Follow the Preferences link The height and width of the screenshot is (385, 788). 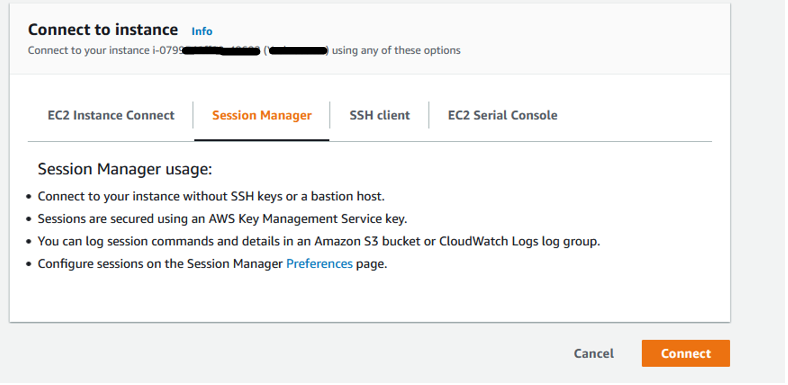coord(319,263)
